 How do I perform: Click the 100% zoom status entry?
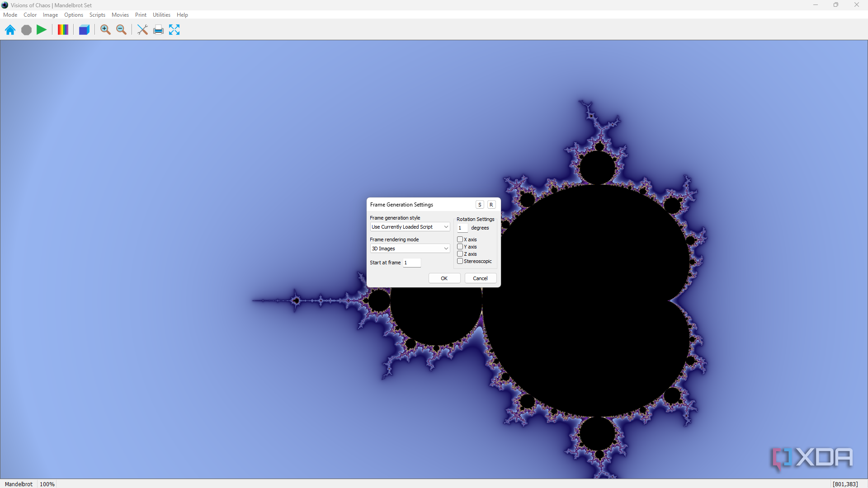click(47, 484)
